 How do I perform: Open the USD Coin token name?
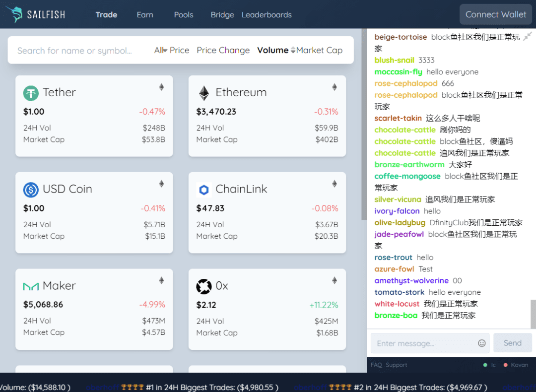[x=67, y=189]
